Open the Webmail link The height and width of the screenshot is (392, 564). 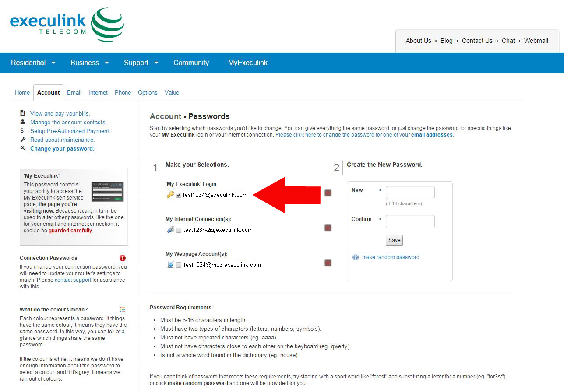click(536, 41)
